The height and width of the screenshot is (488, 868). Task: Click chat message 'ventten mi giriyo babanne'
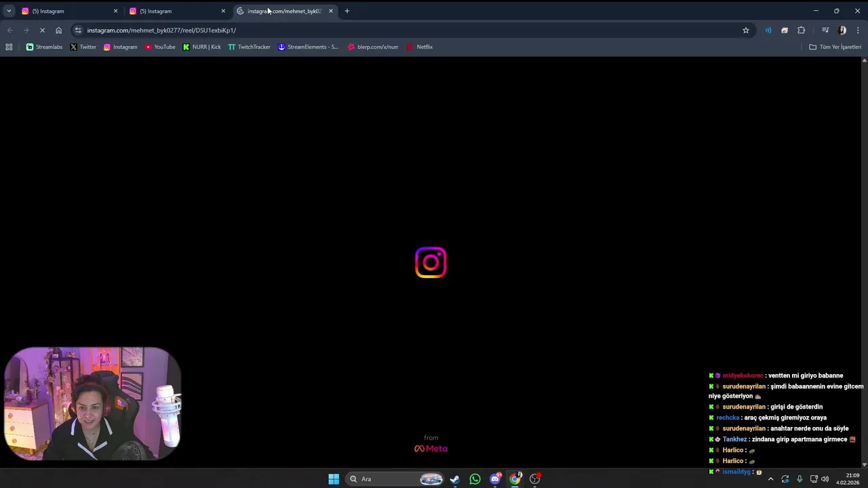(806, 375)
